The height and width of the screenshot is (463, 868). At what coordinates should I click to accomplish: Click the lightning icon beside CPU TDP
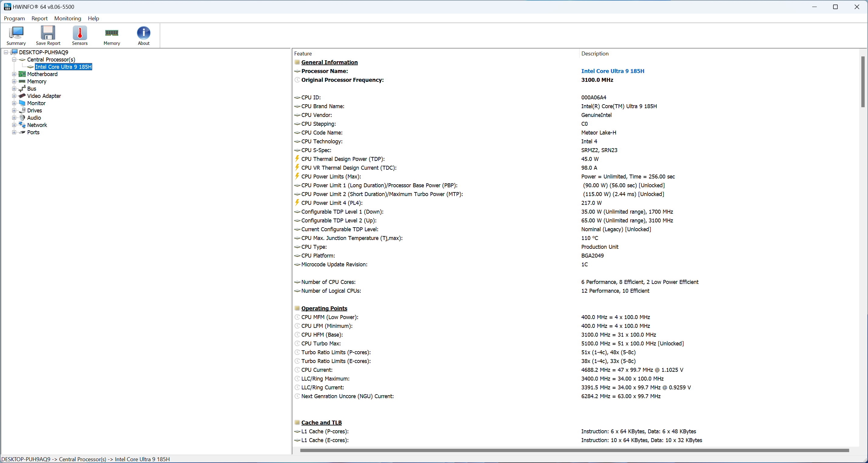297,158
